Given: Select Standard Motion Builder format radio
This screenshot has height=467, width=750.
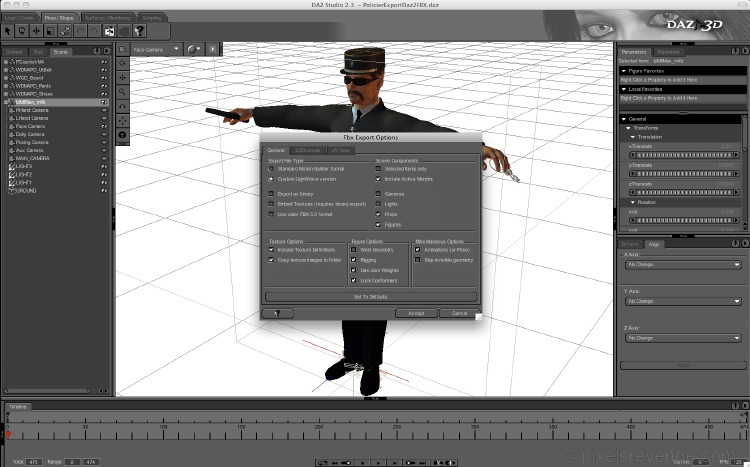Looking at the screenshot, I should [x=271, y=169].
